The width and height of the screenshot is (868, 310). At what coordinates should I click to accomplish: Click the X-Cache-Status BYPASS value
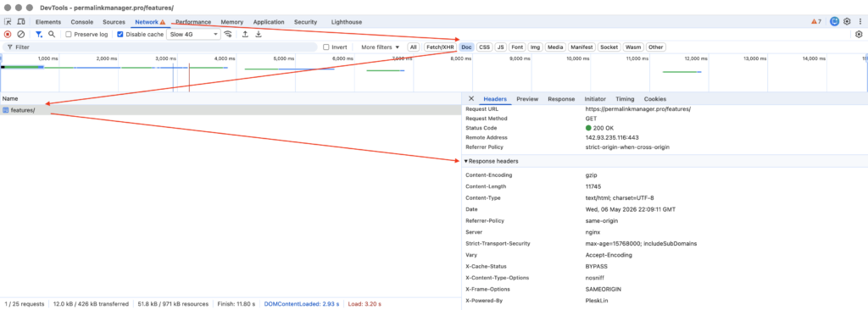tap(596, 266)
